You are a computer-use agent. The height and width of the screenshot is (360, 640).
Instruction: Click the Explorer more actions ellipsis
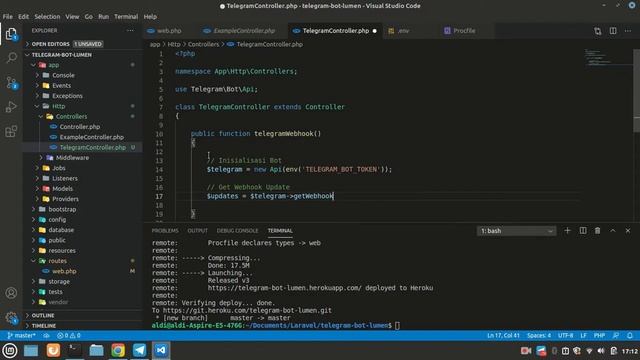point(130,31)
